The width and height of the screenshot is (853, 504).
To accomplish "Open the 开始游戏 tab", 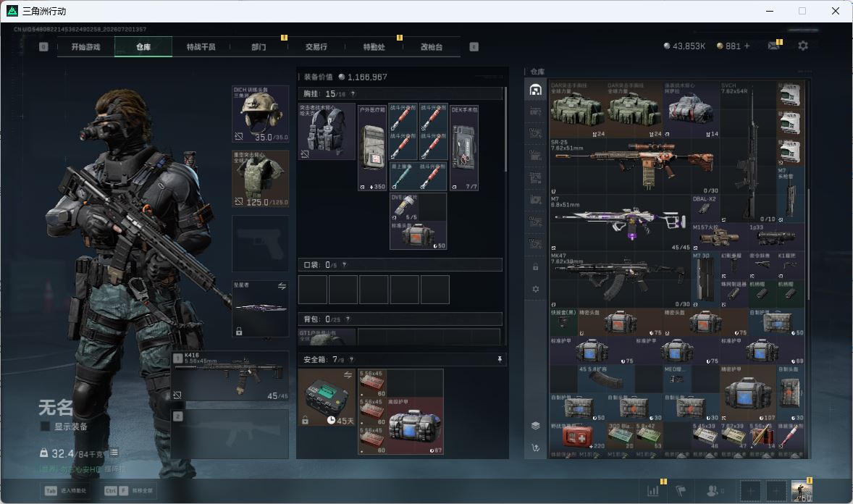I will tap(86, 47).
